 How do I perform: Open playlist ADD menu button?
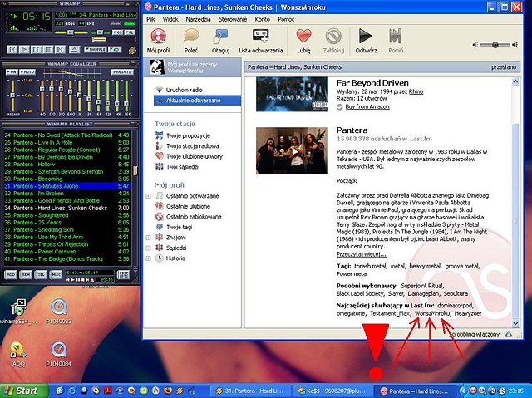tap(11, 274)
